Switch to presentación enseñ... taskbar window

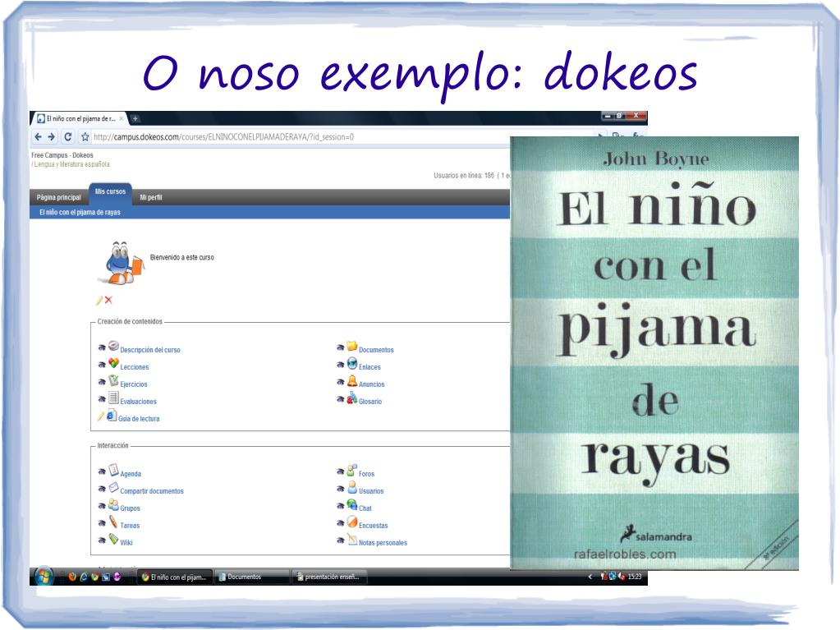coord(331,577)
